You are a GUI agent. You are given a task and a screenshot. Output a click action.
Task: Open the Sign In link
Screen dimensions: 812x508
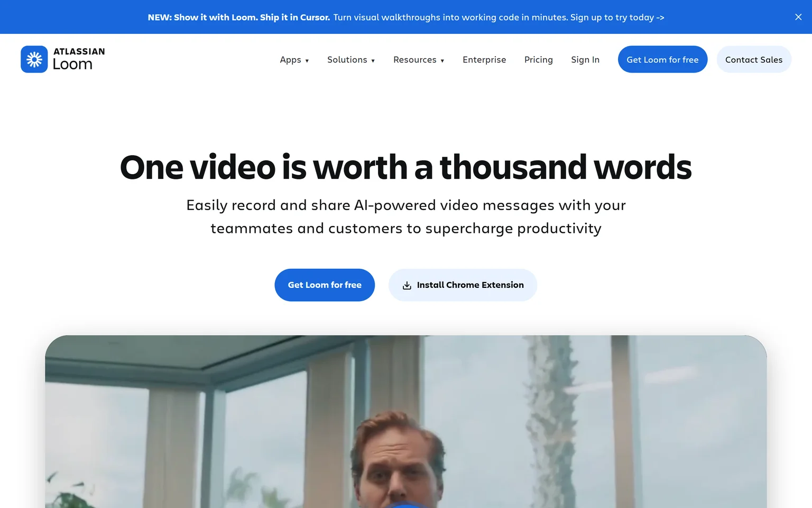[x=585, y=60]
